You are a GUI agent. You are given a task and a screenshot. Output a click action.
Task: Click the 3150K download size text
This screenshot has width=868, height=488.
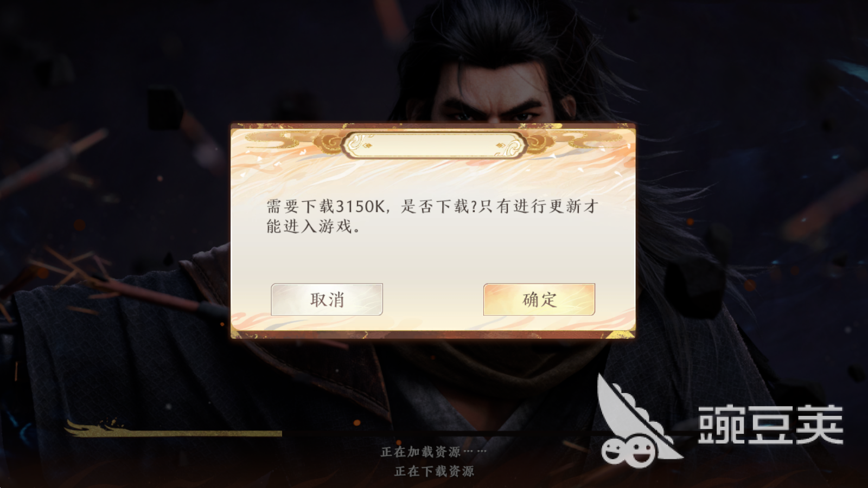click(x=360, y=207)
